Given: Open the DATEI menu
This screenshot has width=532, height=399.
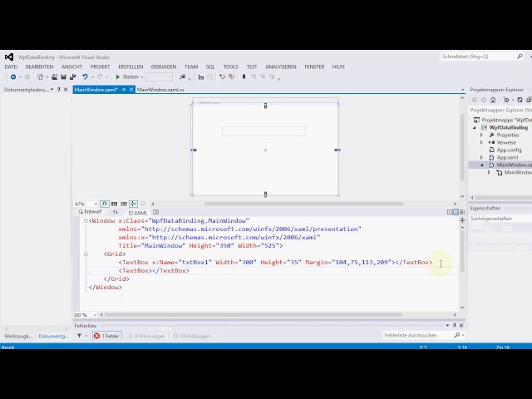Looking at the screenshot, I should (x=11, y=66).
